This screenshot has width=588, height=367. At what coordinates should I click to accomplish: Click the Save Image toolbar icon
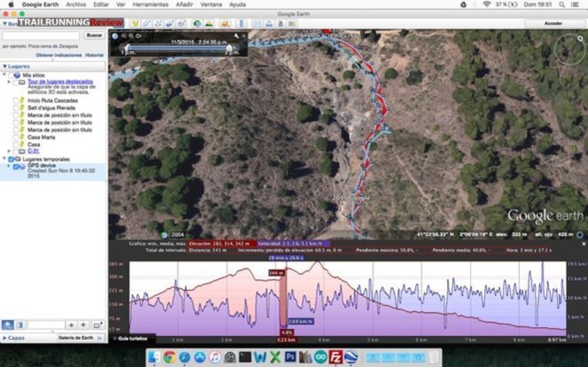pyautogui.click(x=280, y=24)
